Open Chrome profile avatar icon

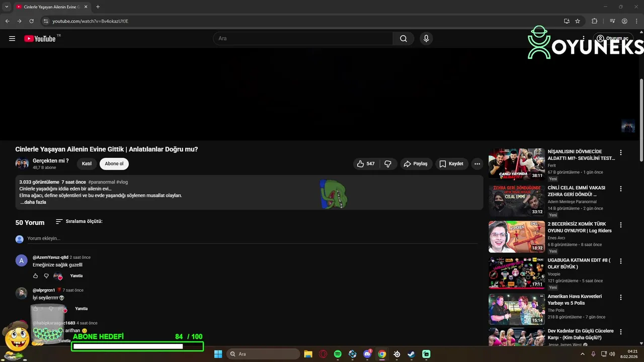[x=624, y=21]
